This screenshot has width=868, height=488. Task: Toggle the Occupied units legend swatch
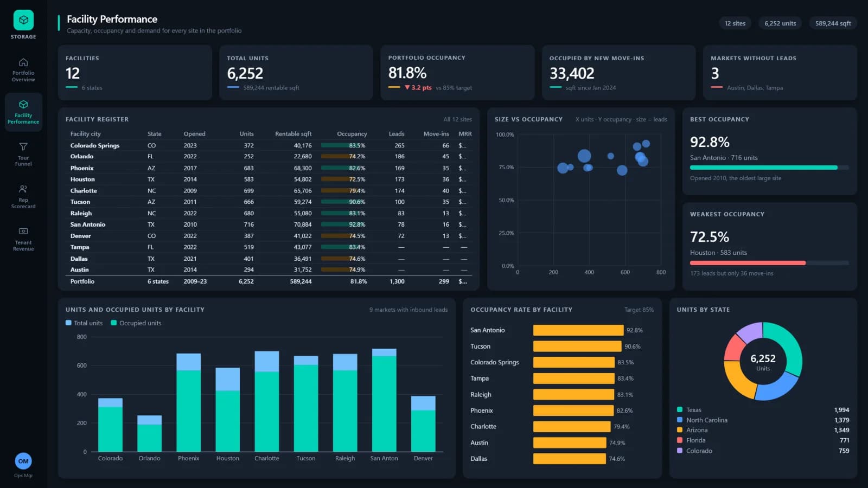[114, 323]
